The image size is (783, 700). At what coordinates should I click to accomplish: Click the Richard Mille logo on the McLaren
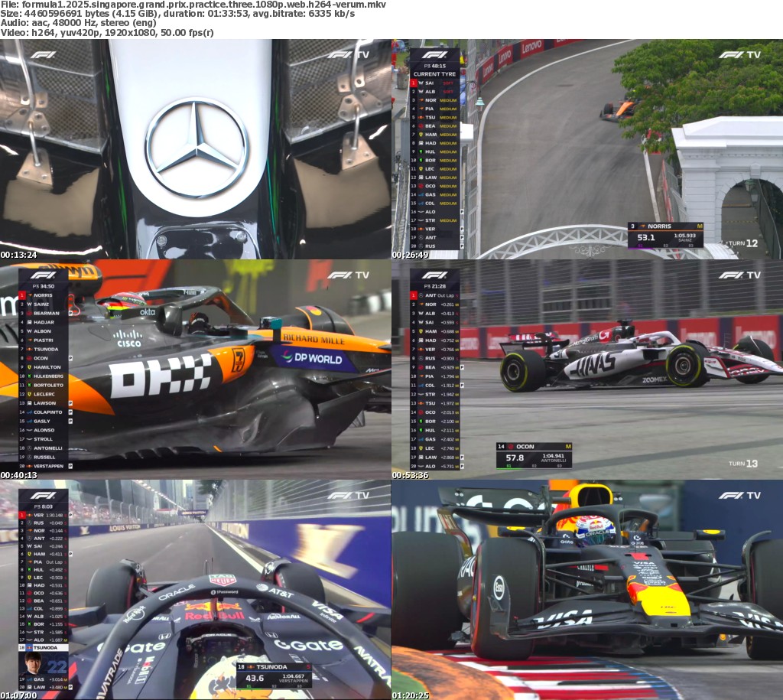(x=312, y=337)
